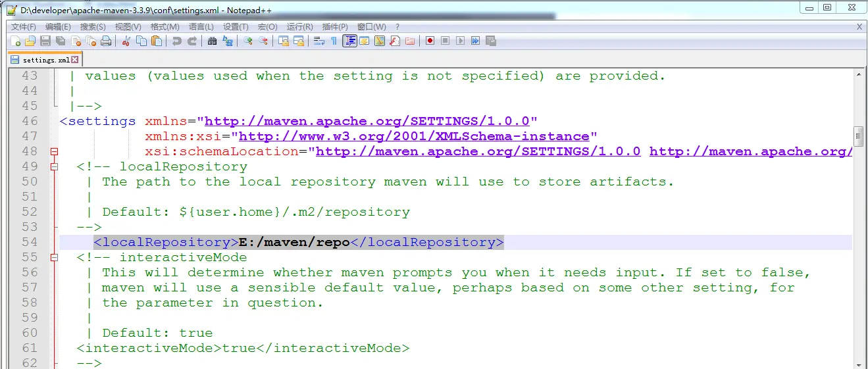Open the Document Map toolbar icon
The height and width of the screenshot is (369, 868).
coord(380,41)
